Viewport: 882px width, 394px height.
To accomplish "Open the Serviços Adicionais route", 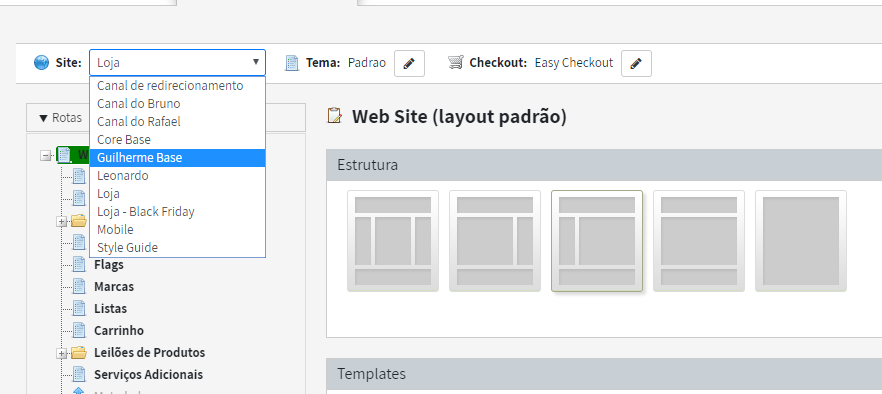I will [x=148, y=374].
